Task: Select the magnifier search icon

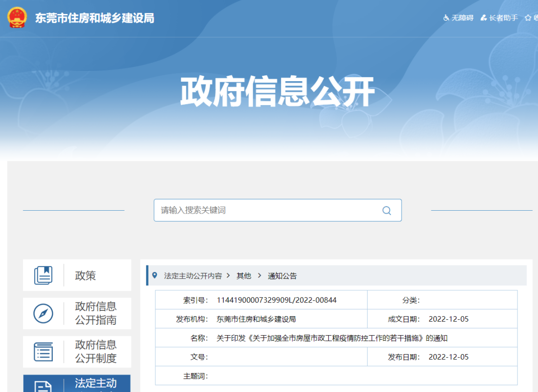Action: (x=387, y=210)
